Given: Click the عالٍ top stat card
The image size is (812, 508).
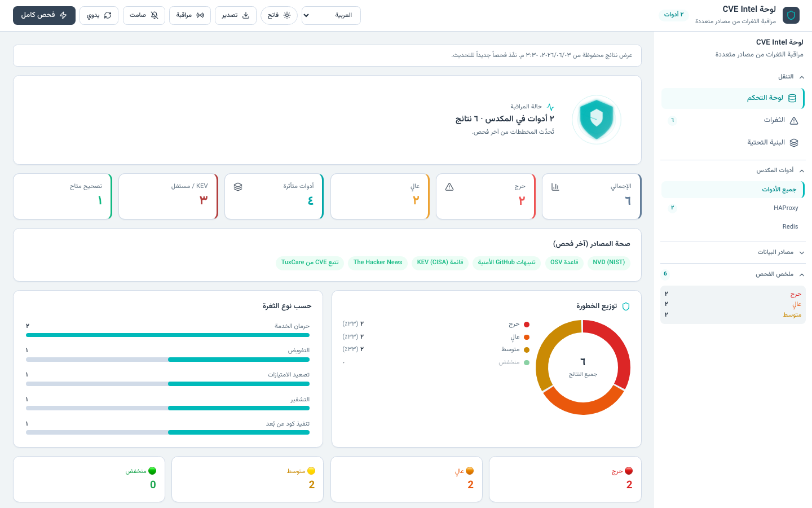Looking at the screenshot, I should (x=380, y=196).
